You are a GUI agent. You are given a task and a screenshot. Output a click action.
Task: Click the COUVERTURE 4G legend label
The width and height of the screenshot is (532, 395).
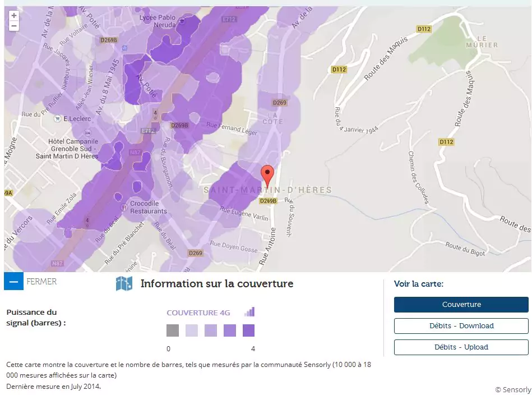tap(198, 313)
